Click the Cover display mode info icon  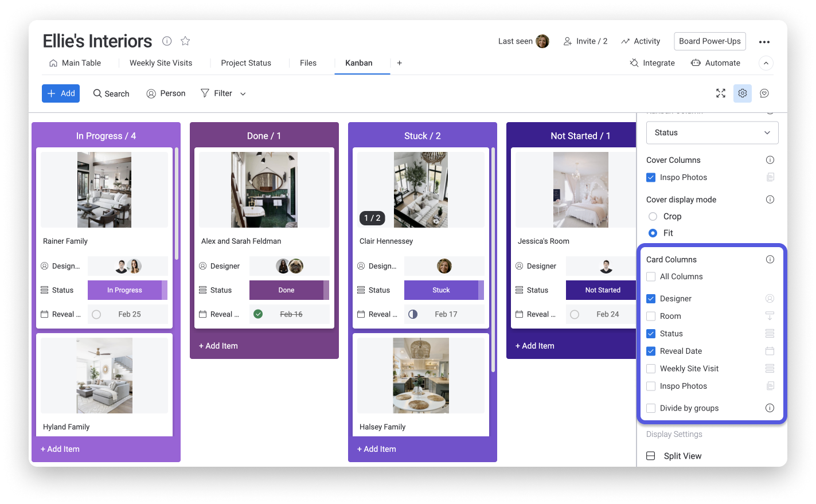770,200
